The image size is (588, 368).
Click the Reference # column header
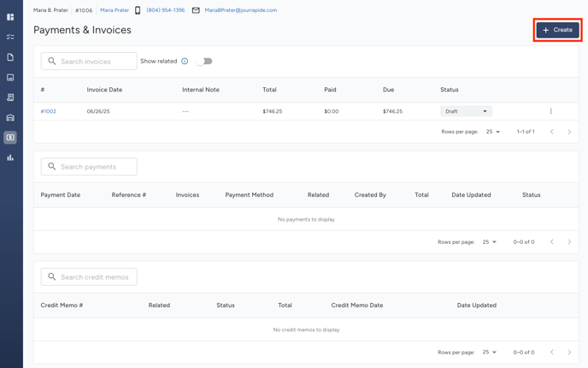tap(128, 195)
